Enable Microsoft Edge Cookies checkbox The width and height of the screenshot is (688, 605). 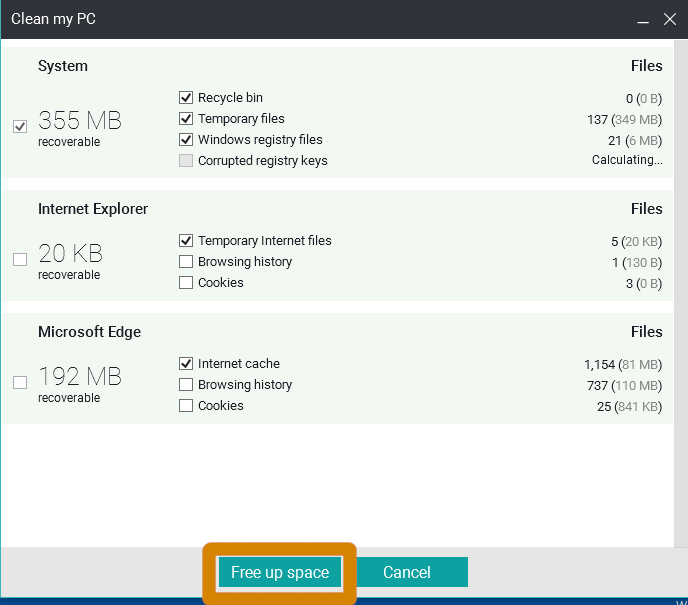pos(186,405)
